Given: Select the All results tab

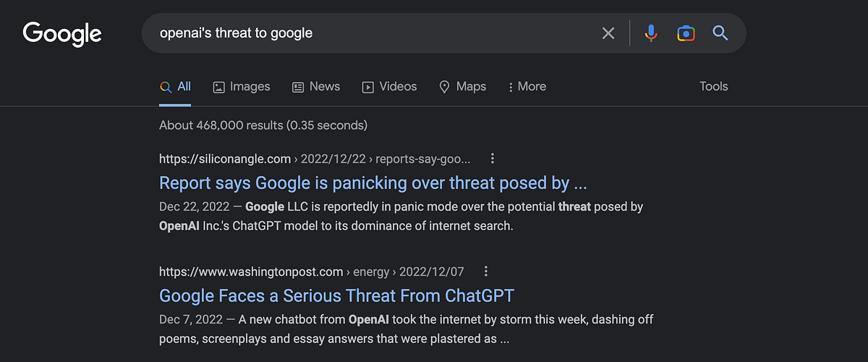Looking at the screenshot, I should (176, 87).
